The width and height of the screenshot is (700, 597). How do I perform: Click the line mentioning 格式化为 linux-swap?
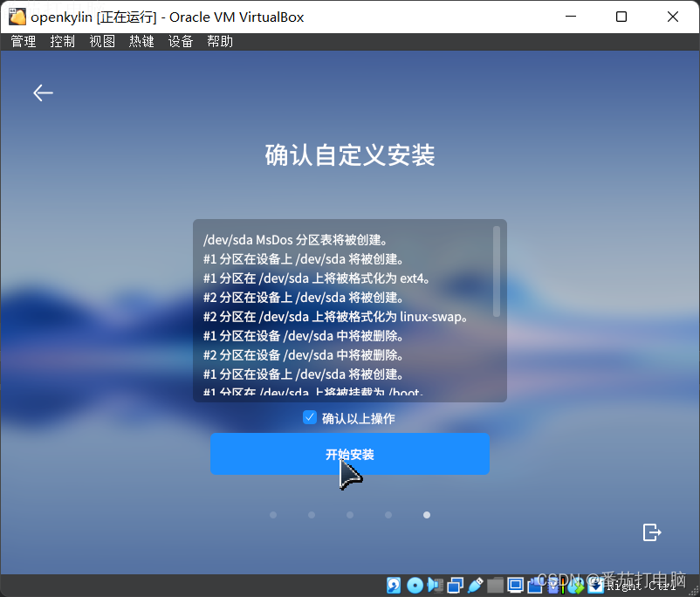tap(336, 317)
